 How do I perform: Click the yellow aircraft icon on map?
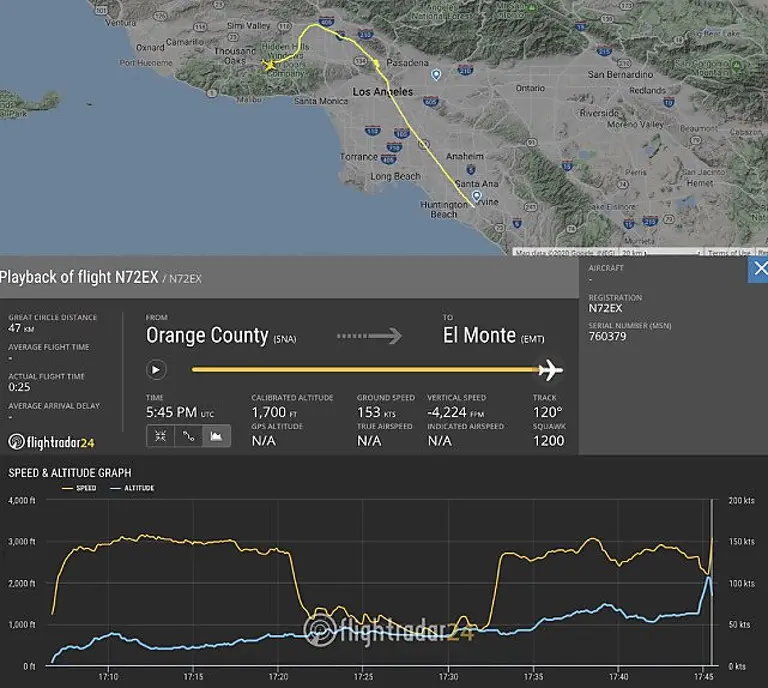coord(269,66)
